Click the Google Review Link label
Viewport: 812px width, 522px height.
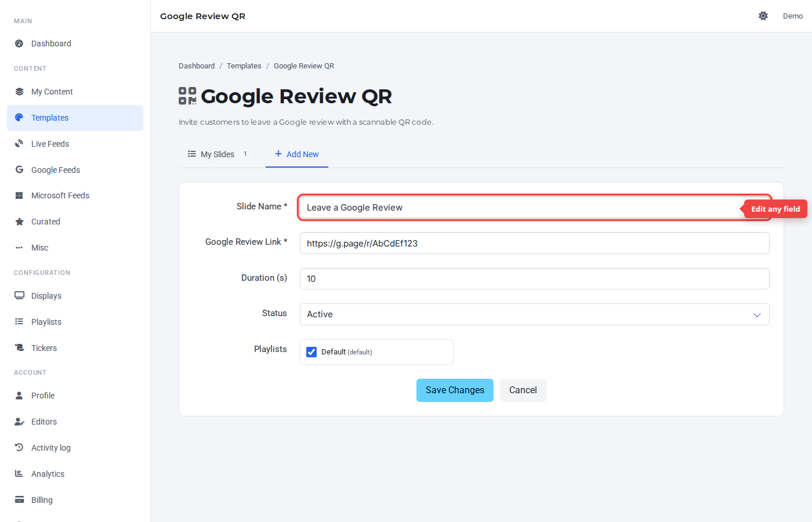246,242
